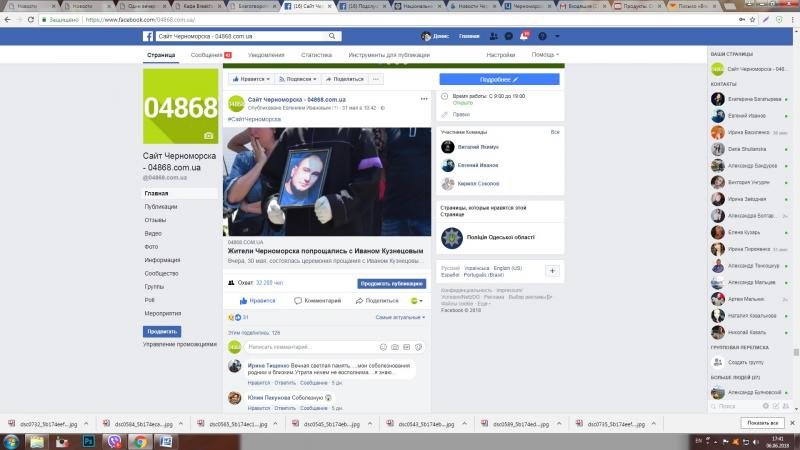
Task: Open Chrome from the Windows taskbar
Action: click(x=140, y=441)
